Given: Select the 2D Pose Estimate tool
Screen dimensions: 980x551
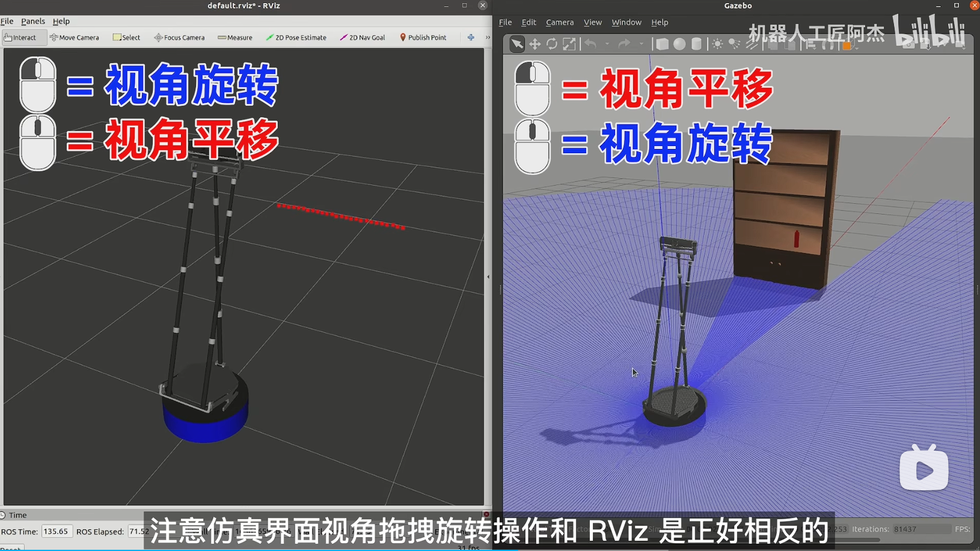Looking at the screenshot, I should 296,37.
